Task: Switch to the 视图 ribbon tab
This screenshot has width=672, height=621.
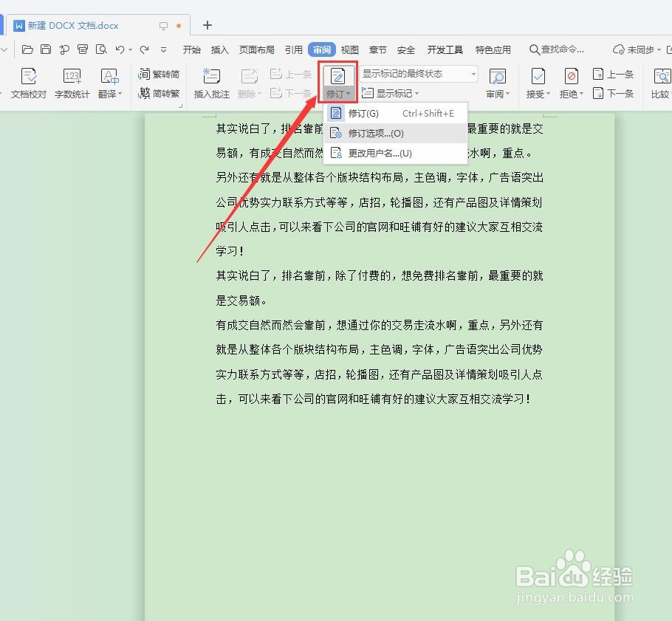Action: pos(349,49)
